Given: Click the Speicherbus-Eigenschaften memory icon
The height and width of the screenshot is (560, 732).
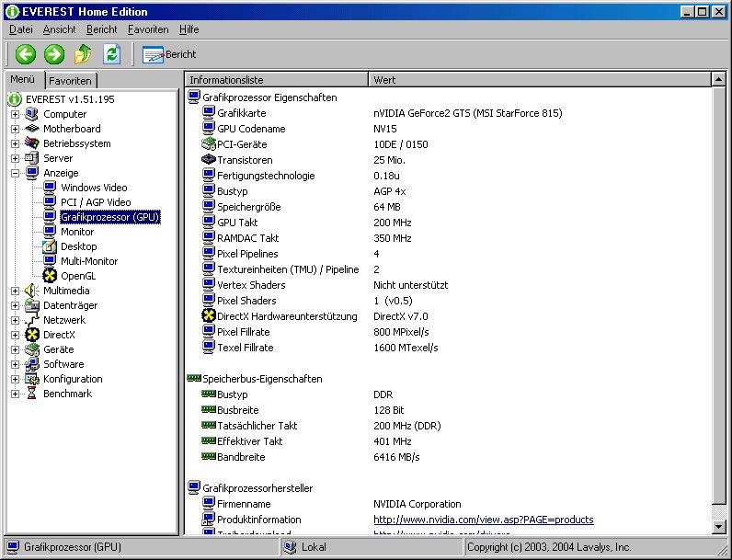Looking at the screenshot, I should (194, 379).
